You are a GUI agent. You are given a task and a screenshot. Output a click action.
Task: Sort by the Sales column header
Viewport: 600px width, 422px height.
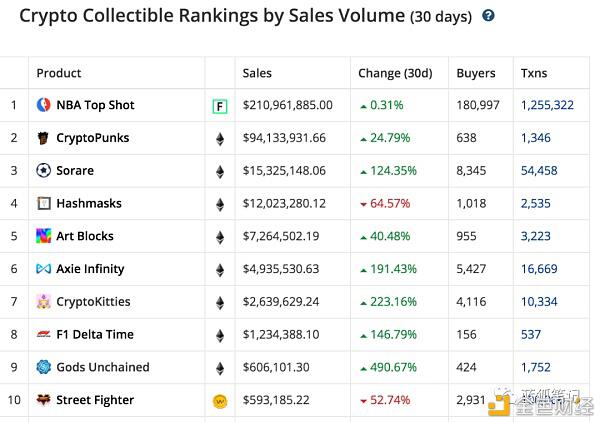pyautogui.click(x=257, y=73)
